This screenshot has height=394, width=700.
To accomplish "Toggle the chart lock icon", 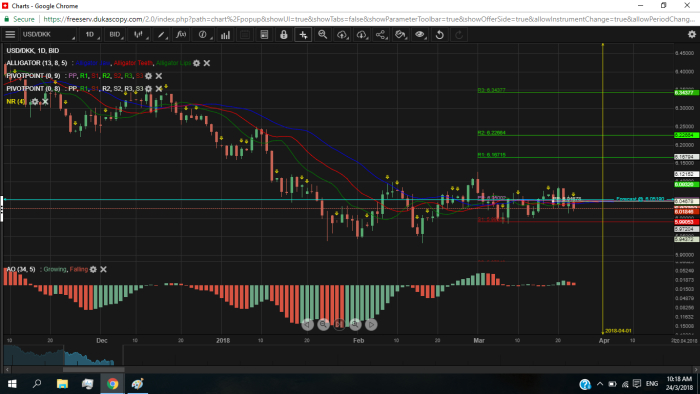I will (283, 34).
